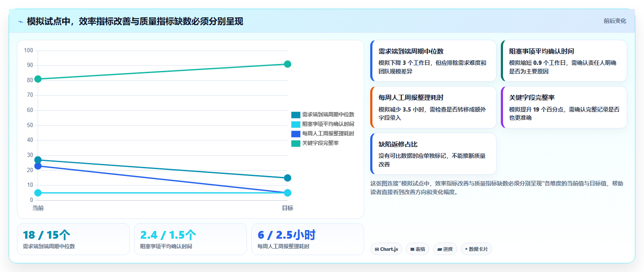
Task: Click the lightning icon before the title
Action: [20, 22]
